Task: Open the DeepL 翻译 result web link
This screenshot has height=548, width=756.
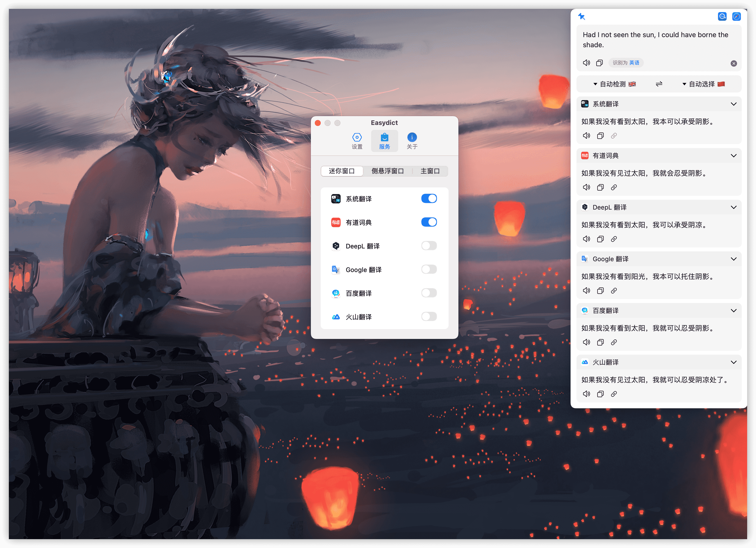Action: [x=614, y=239]
